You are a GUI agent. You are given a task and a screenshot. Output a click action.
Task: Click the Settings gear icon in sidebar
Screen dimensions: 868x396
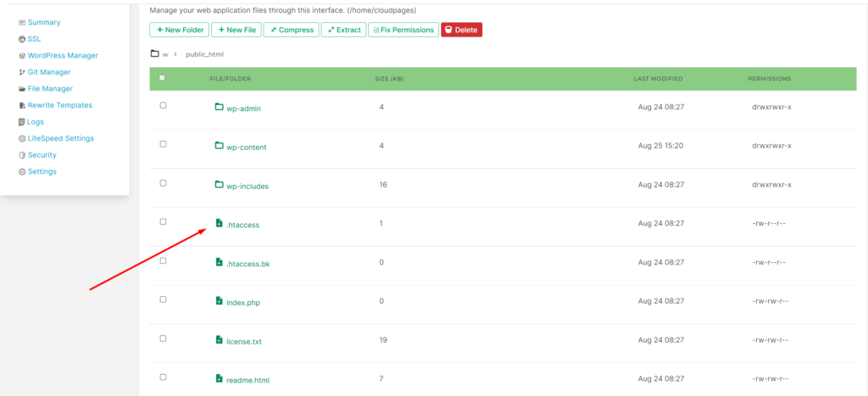pos(22,171)
